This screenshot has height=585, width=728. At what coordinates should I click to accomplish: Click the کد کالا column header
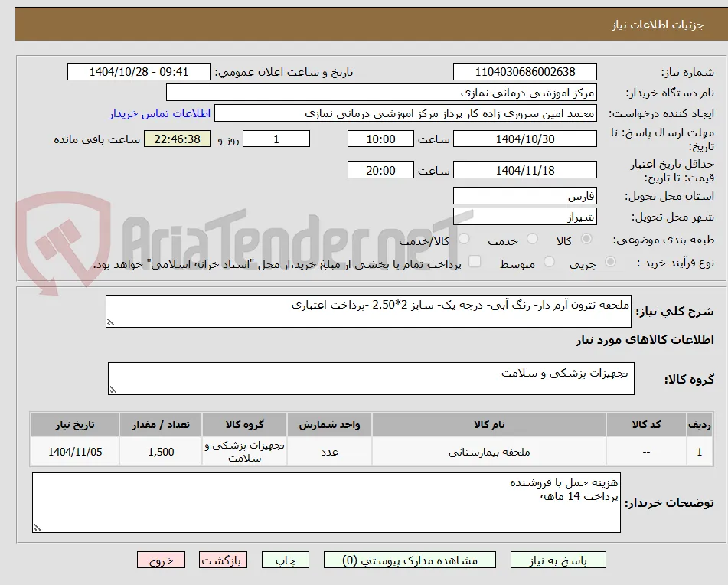646,424
